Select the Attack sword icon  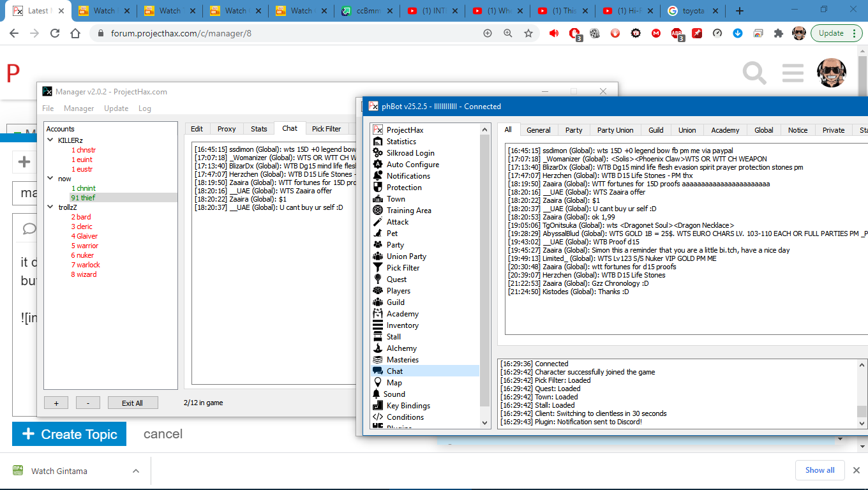pyautogui.click(x=378, y=222)
